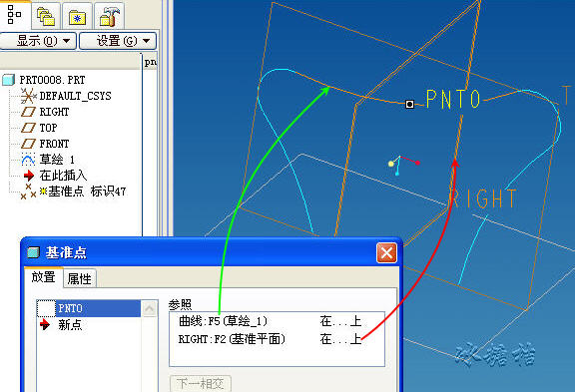Open the 显示 (O) dropdown menu
575x392 pixels.
tap(38, 41)
